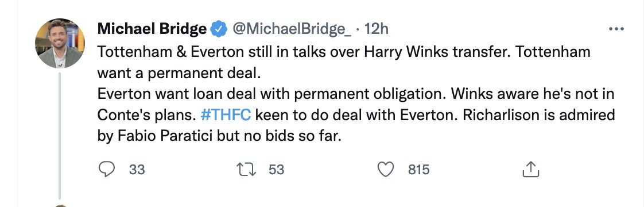This screenshot has width=644, height=207.
Task: Click the vertical thread connector line
Action: click(60, 136)
